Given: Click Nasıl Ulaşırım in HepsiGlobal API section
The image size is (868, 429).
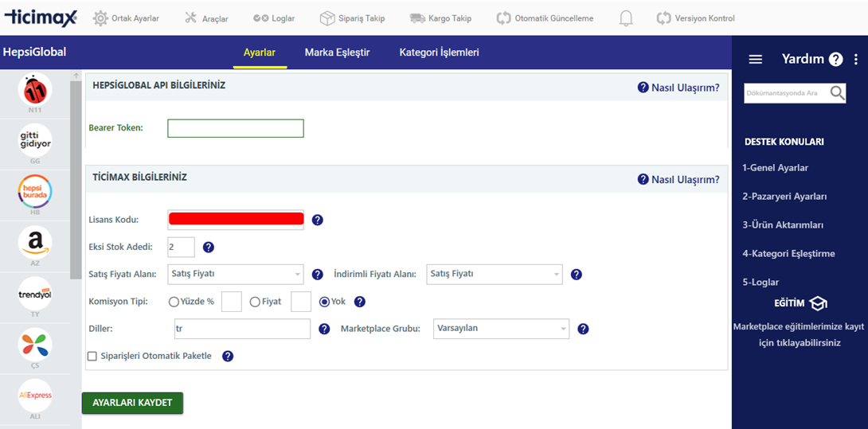Looking at the screenshot, I should 678,88.
